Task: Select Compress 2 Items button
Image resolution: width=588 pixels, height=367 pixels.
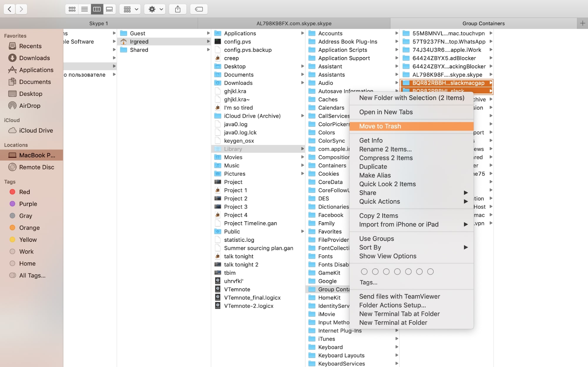Action: click(386, 158)
